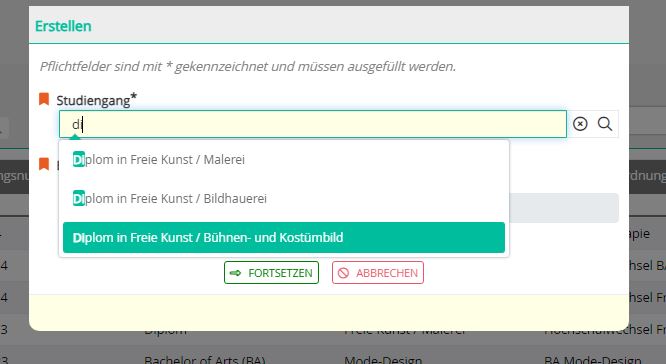This screenshot has height=364, width=666.
Task: Click the second orange bookmark icon below Studiengang
Action: tap(44, 164)
